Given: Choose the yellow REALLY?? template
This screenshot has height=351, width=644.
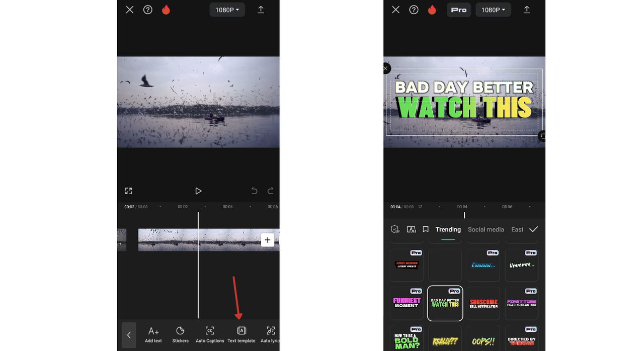Looking at the screenshot, I should click(x=445, y=338).
